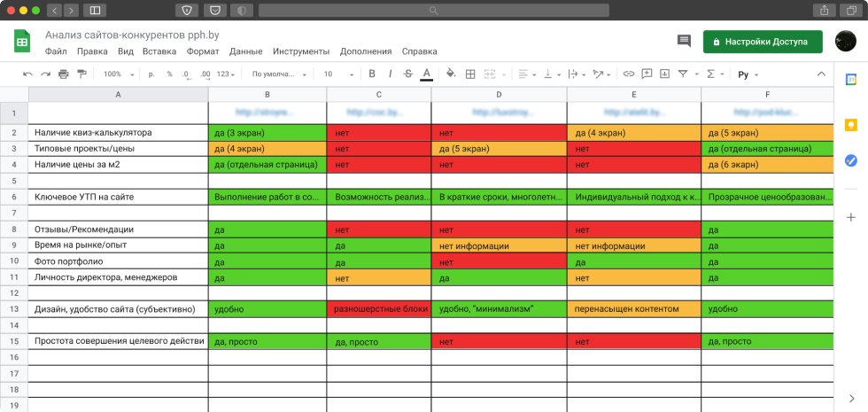Format cell as percent
The width and height of the screenshot is (868, 412).
(169, 74)
